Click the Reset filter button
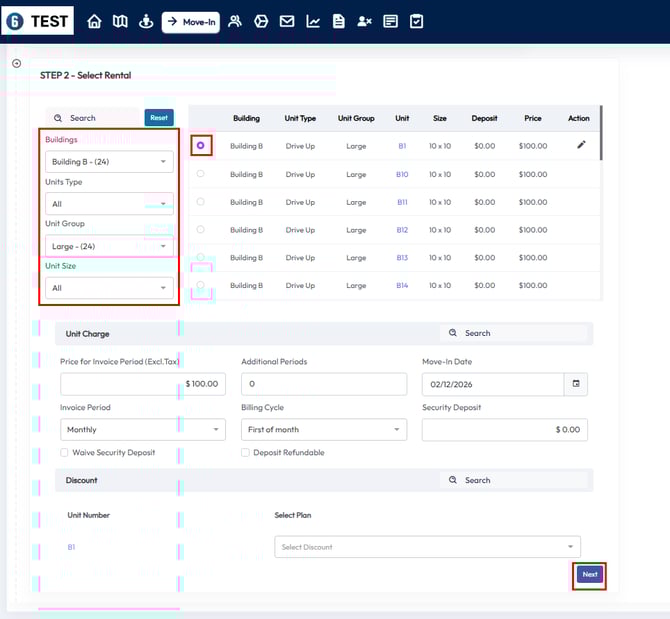 tap(159, 118)
